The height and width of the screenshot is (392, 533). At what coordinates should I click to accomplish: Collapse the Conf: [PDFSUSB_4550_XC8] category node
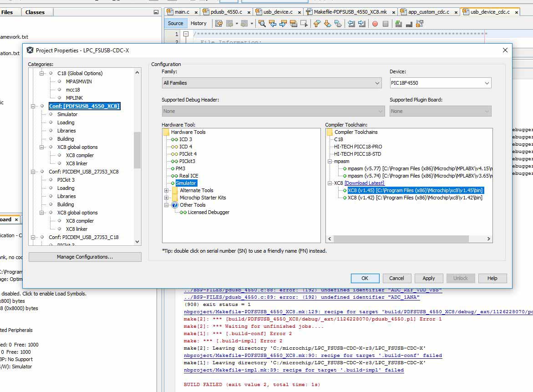[x=33, y=106]
